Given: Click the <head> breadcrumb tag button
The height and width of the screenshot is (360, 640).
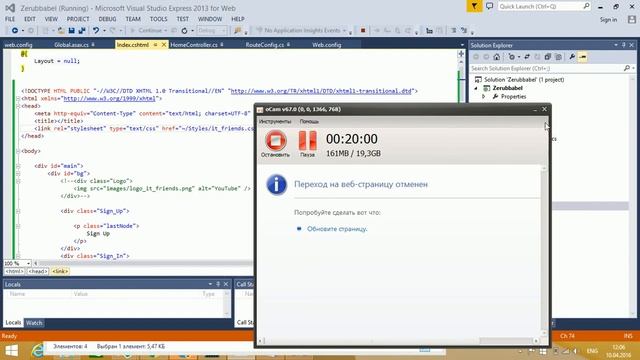Looking at the screenshot, I should pyautogui.click(x=38, y=271).
